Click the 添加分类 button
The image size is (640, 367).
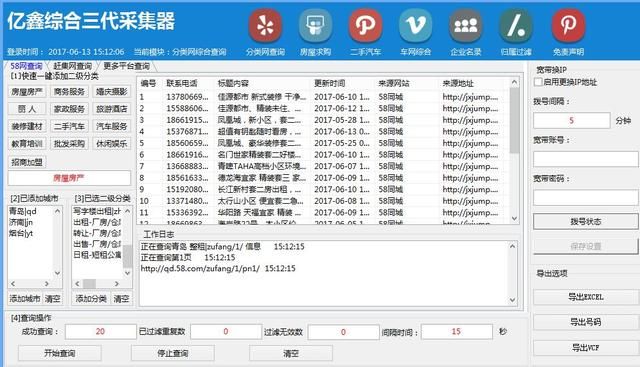(x=91, y=299)
